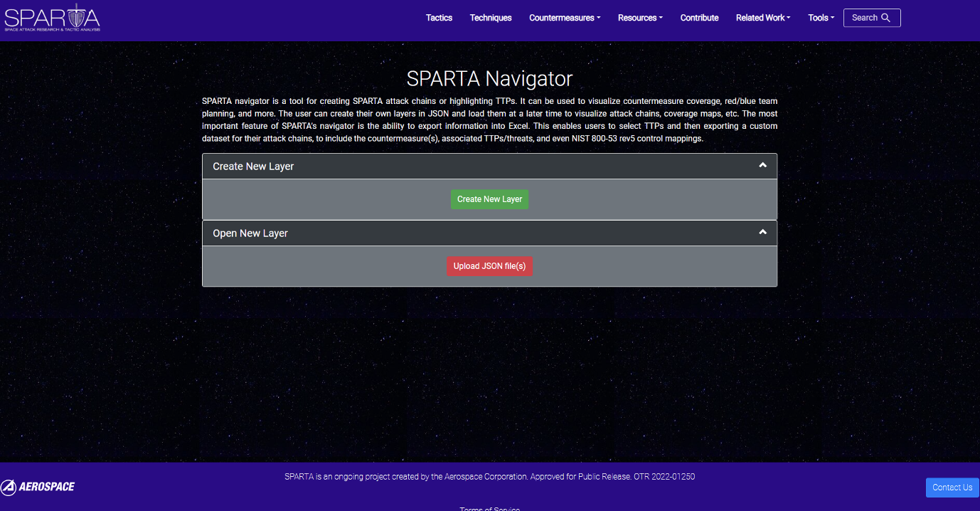The width and height of the screenshot is (980, 511).
Task: Click the green Create New Layer button
Action: click(489, 199)
